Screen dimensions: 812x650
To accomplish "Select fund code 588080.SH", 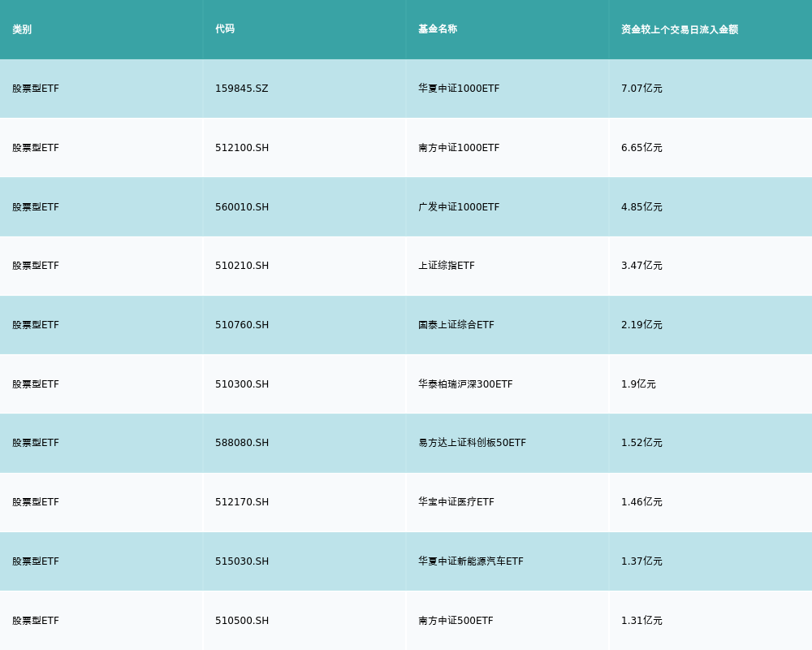I will pos(242,443).
